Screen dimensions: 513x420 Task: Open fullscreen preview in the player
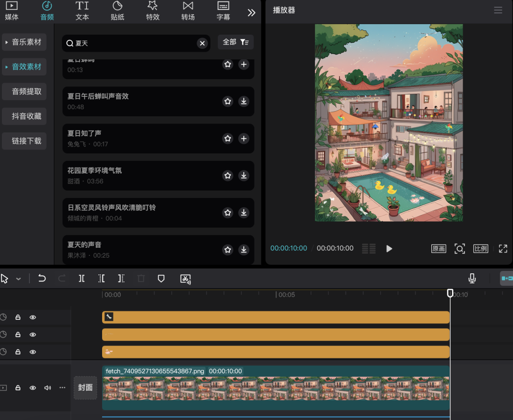[503, 249]
